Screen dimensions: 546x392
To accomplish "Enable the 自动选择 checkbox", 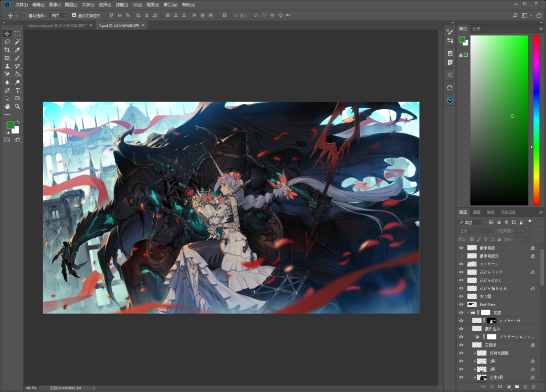I will (x=25, y=15).
